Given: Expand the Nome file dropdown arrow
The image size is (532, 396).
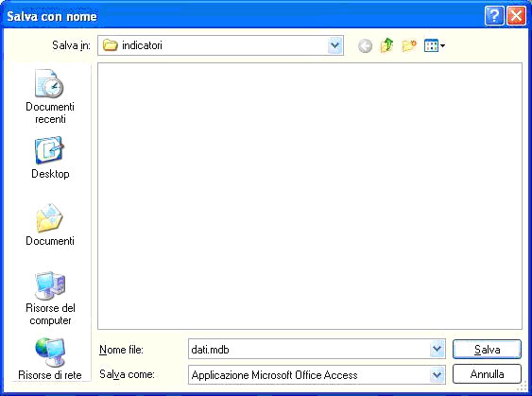Looking at the screenshot, I should pos(437,349).
